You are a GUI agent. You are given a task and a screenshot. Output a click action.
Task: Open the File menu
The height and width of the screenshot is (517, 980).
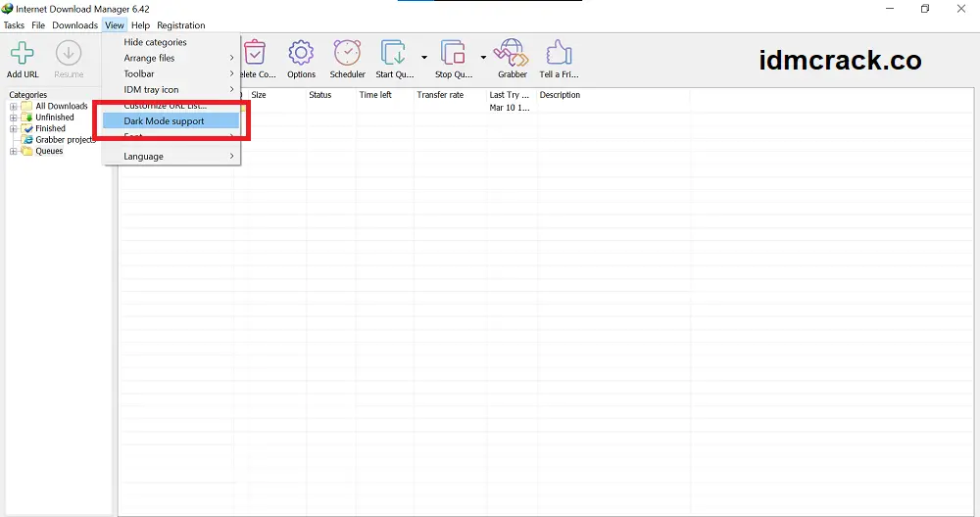point(38,25)
